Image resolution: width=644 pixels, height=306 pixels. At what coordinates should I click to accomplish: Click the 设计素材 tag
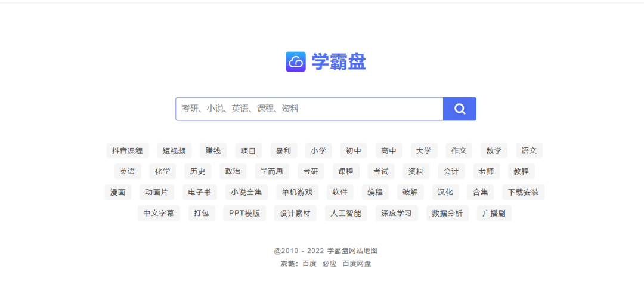(295, 213)
